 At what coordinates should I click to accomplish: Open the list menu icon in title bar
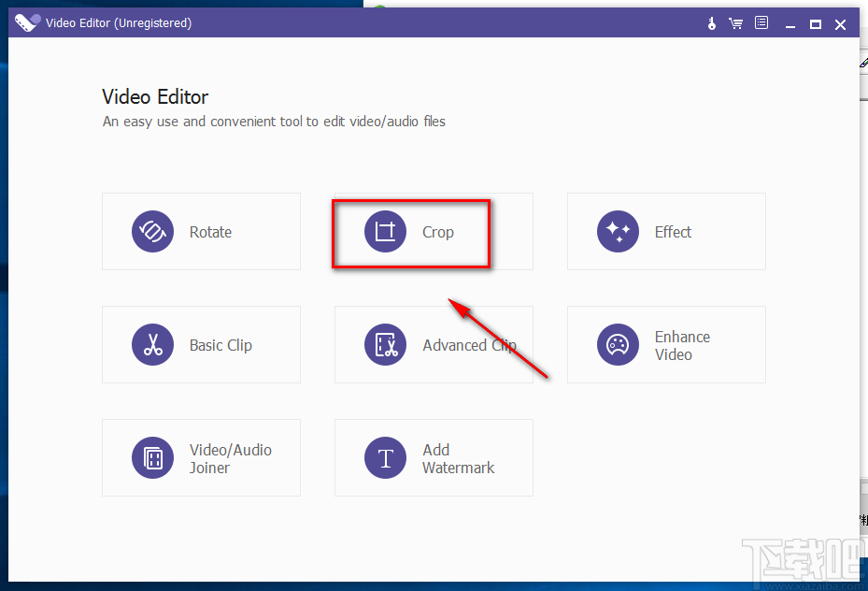click(x=761, y=23)
